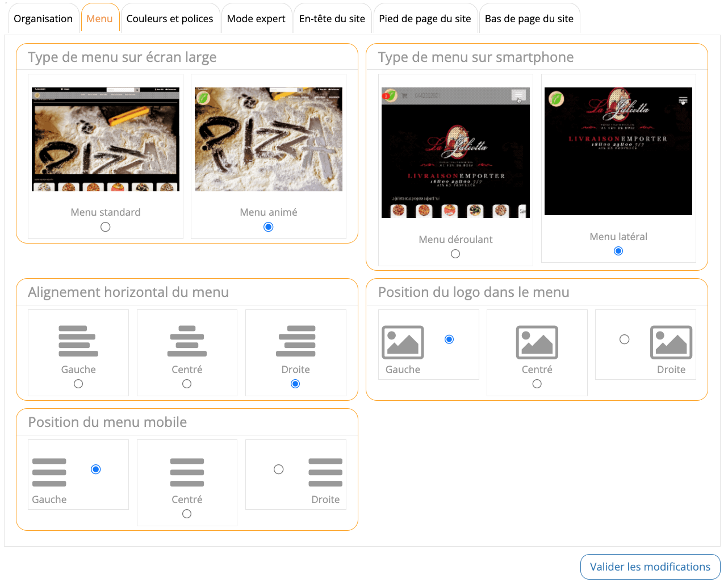Open the Couleurs et polices tab
Viewport: 728px width, 587px height.
coord(170,19)
